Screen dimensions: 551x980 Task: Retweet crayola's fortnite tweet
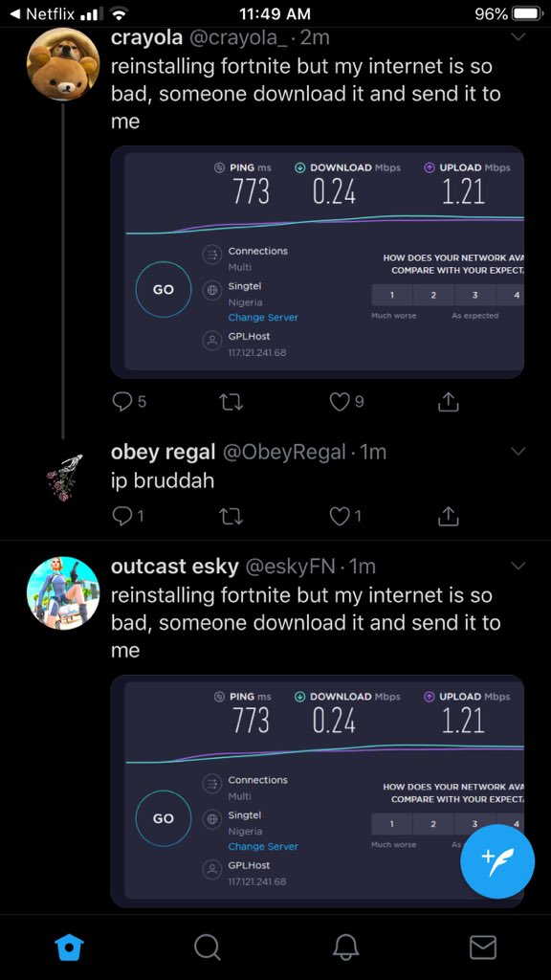click(x=231, y=403)
